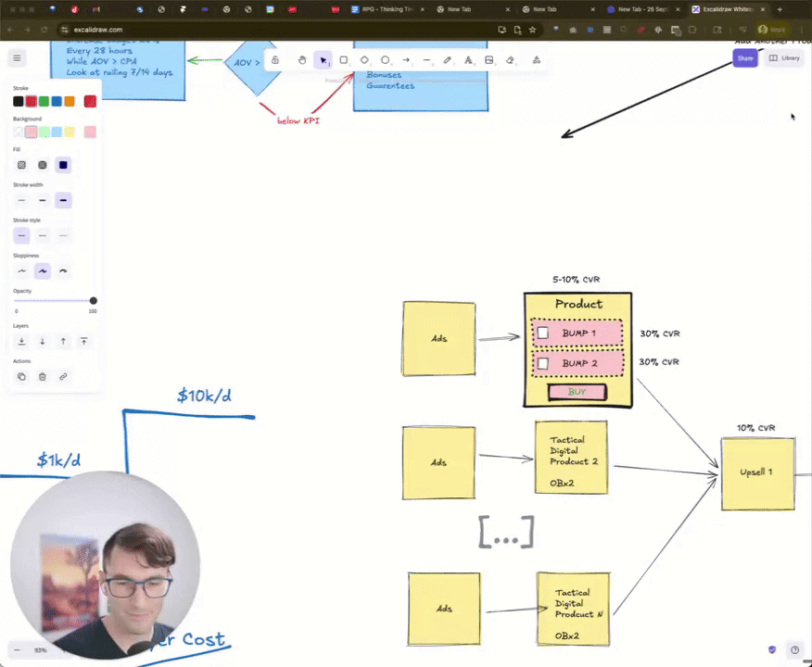
Task: Set stroke width to extra bold
Action: click(x=63, y=200)
